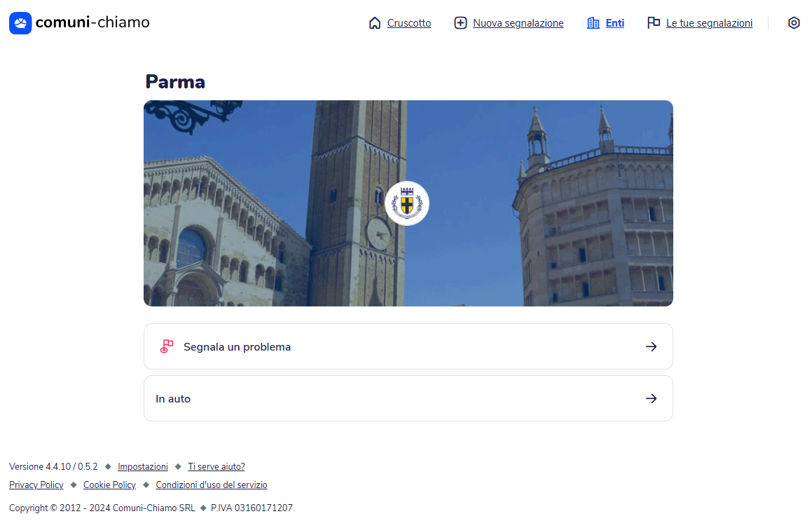Select the Enti navigation item

[x=614, y=23]
